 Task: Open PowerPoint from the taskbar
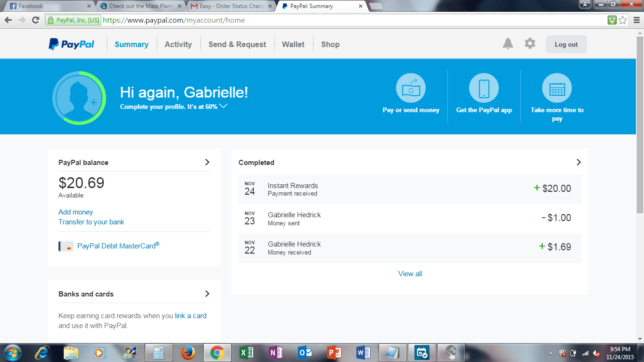[x=334, y=353]
